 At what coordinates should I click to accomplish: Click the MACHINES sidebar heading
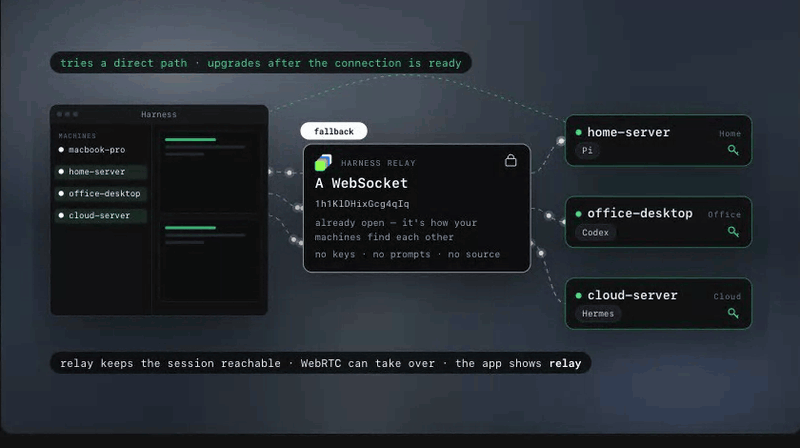point(77,136)
